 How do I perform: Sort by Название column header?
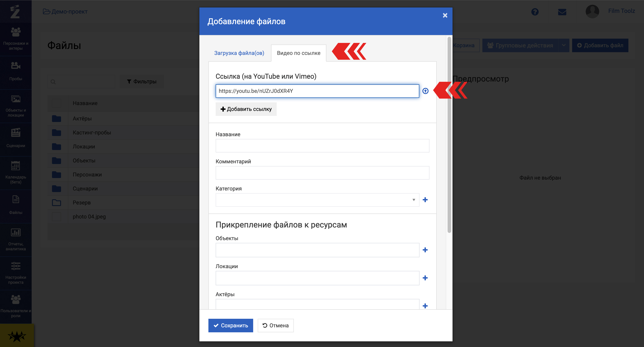(85, 103)
